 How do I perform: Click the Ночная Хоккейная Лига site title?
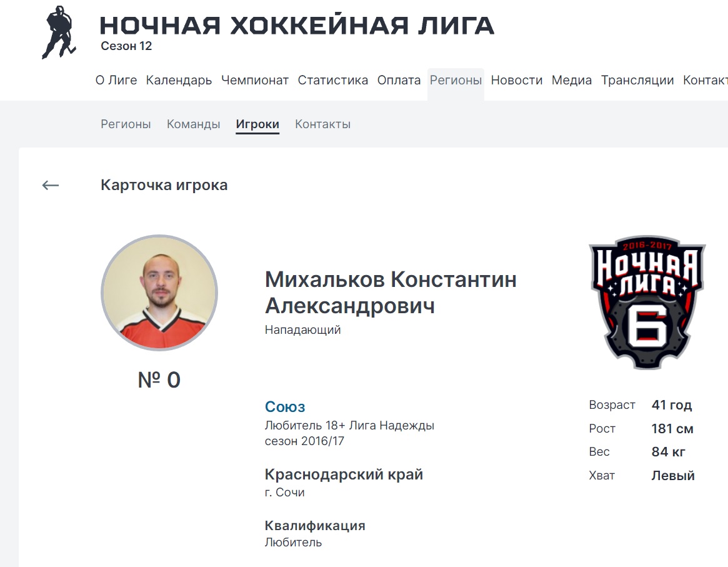point(297,26)
